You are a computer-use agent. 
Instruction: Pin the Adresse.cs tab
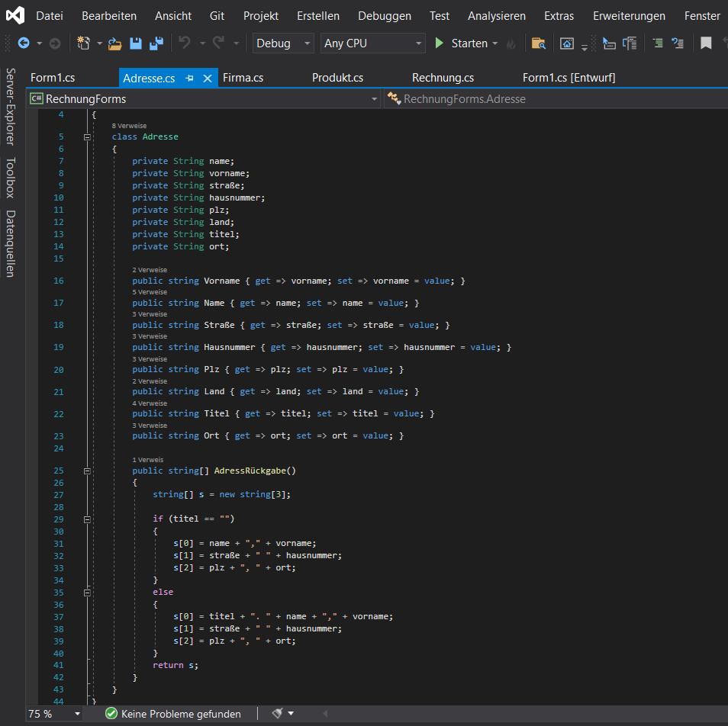[x=189, y=78]
